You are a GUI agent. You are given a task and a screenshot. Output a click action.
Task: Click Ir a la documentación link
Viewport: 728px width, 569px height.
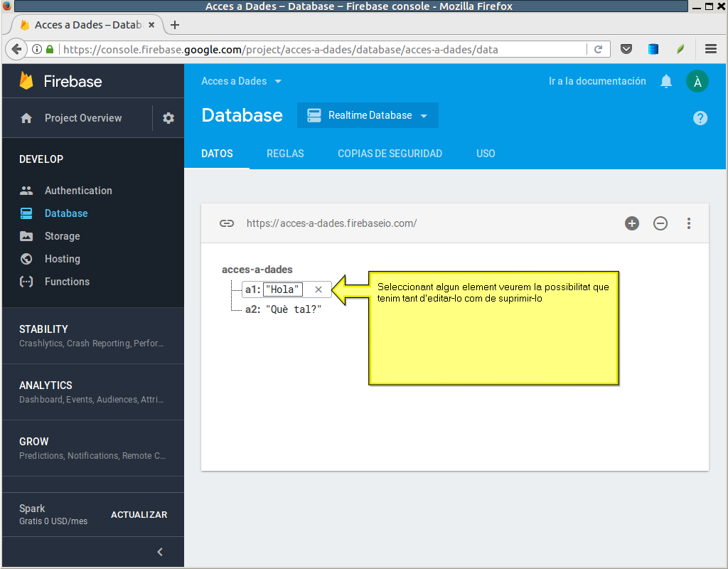click(597, 81)
